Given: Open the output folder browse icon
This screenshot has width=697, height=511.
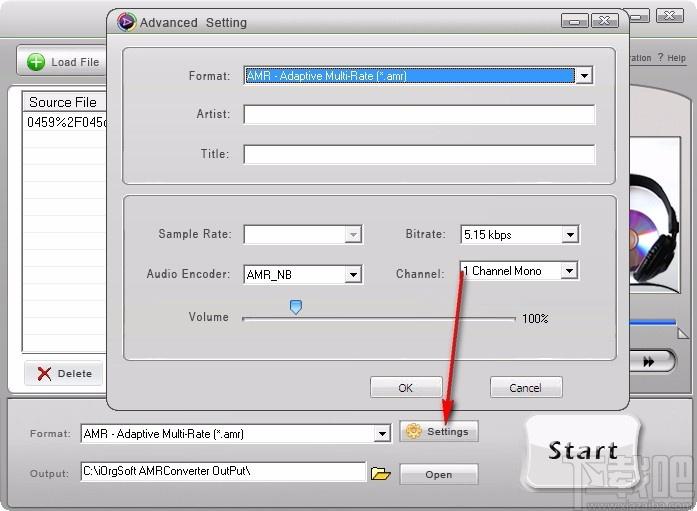Looking at the screenshot, I should coord(381,474).
